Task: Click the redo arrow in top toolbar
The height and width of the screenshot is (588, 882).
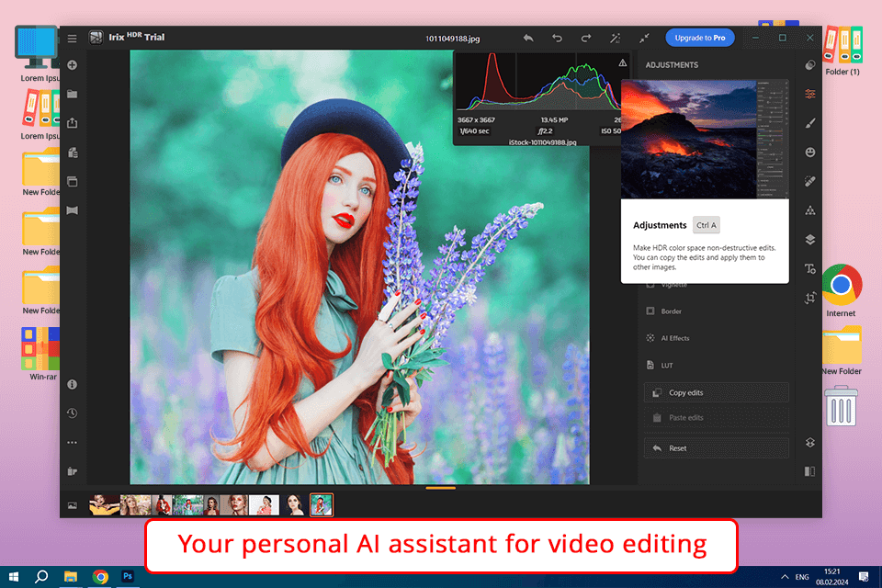Action: coord(586,39)
